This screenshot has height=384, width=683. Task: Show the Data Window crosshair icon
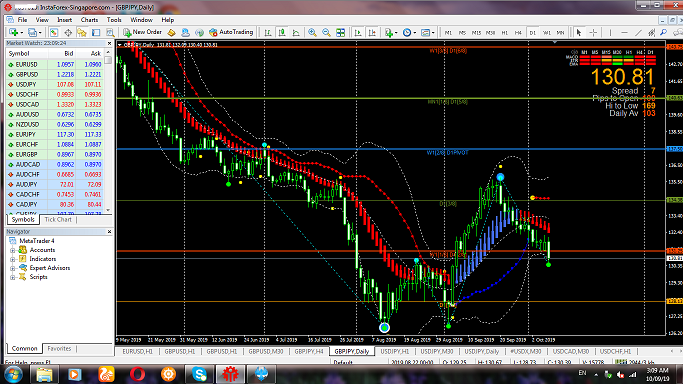click(68, 33)
